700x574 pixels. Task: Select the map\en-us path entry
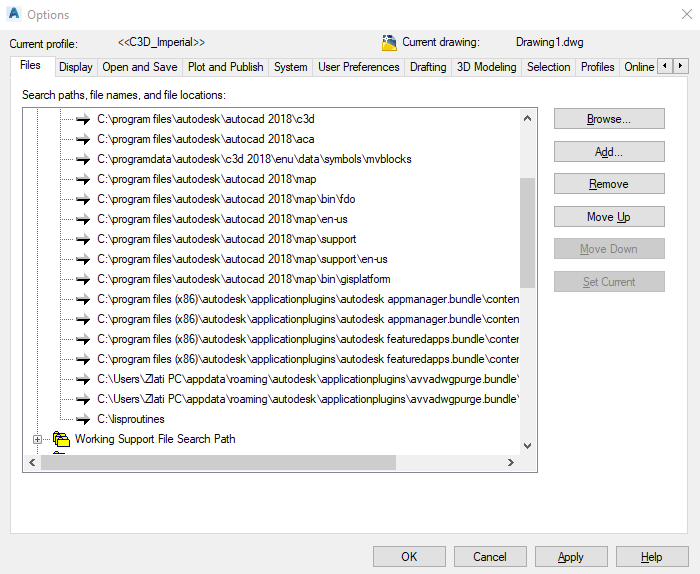click(x=222, y=219)
